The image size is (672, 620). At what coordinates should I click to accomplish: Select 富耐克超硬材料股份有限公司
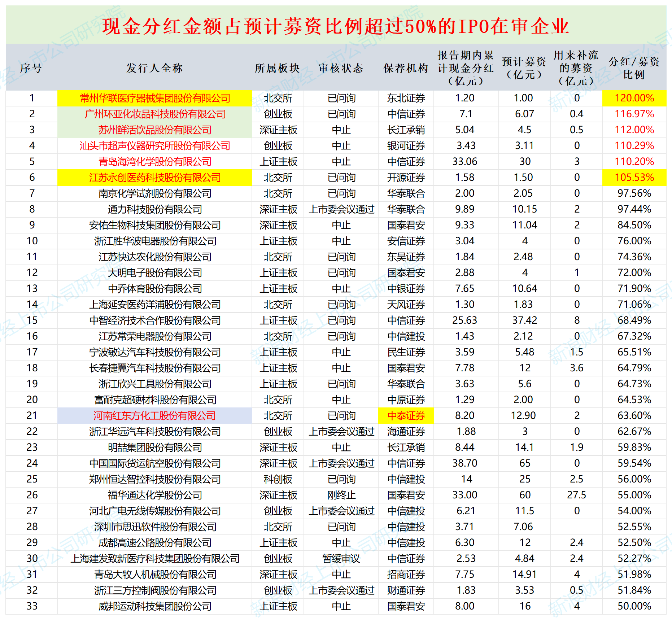pyautogui.click(x=155, y=400)
